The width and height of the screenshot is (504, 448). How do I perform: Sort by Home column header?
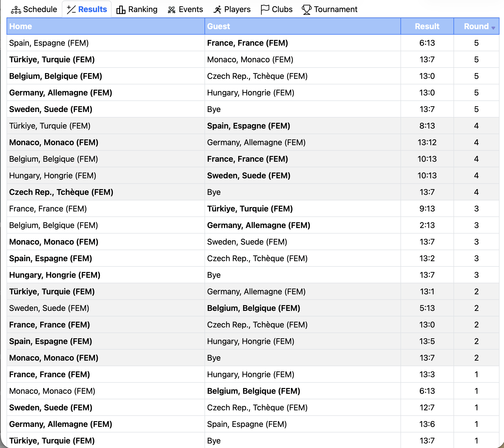pyautogui.click(x=21, y=26)
